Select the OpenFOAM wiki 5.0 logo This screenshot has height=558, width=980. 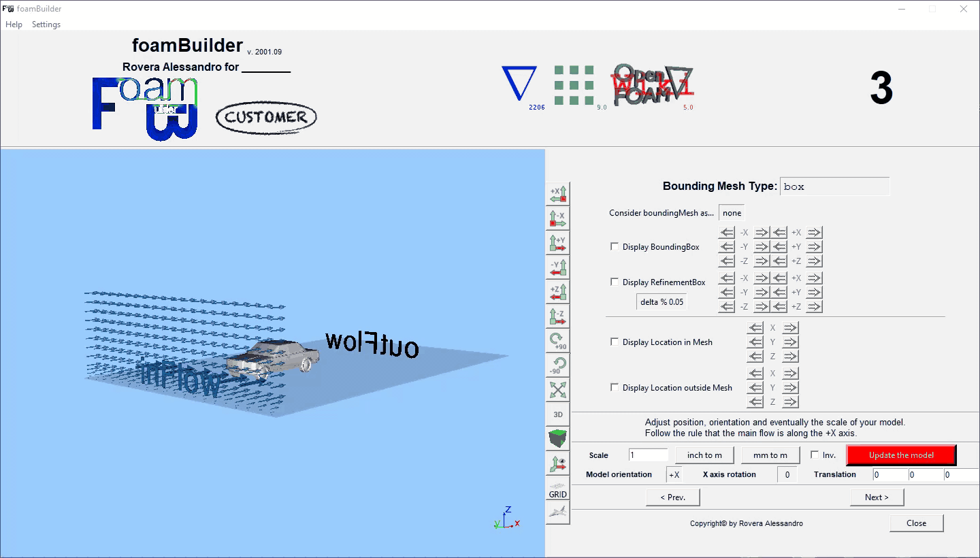coord(653,86)
